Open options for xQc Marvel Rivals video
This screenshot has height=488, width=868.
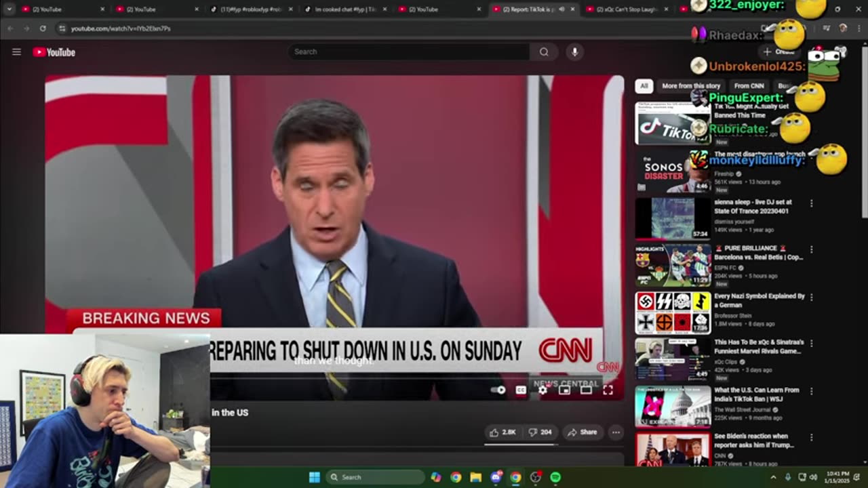[811, 343]
